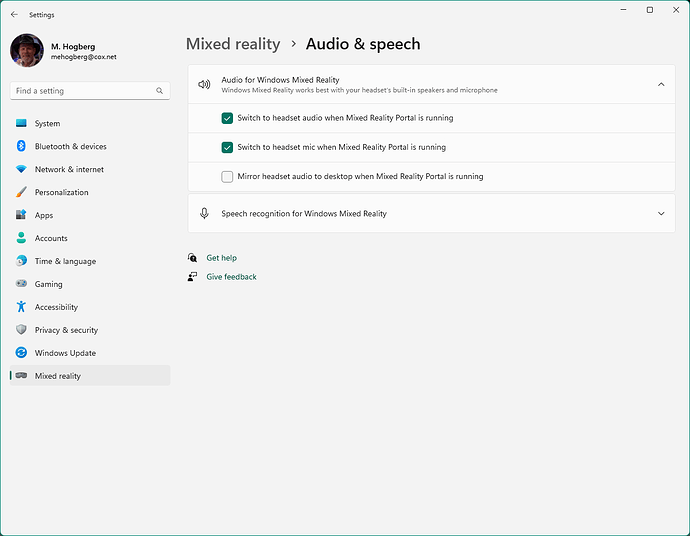Uncheck switch to headset audio checkbox
The height and width of the screenshot is (536, 690).
pyautogui.click(x=227, y=118)
